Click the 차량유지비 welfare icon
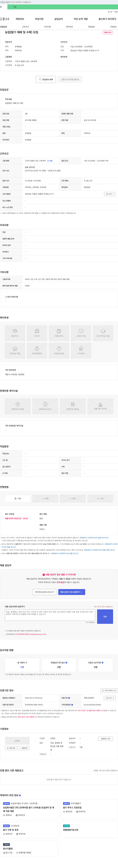 (x=59, y=333)
